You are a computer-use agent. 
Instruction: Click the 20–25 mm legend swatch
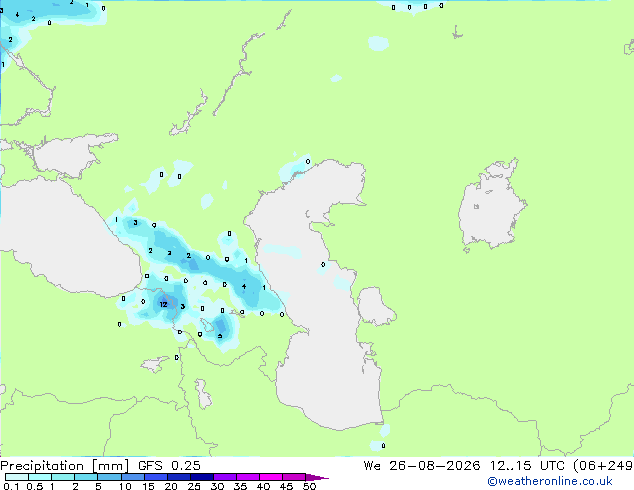pyautogui.click(x=179, y=477)
